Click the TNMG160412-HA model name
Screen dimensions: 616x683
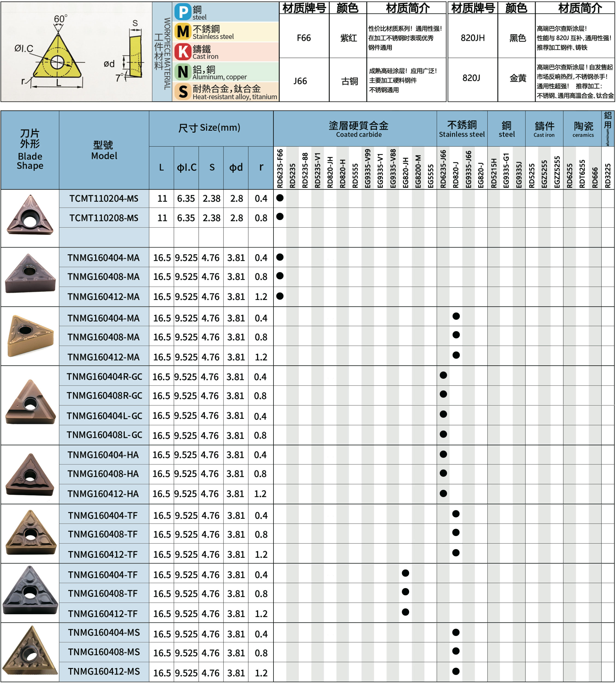point(103,494)
